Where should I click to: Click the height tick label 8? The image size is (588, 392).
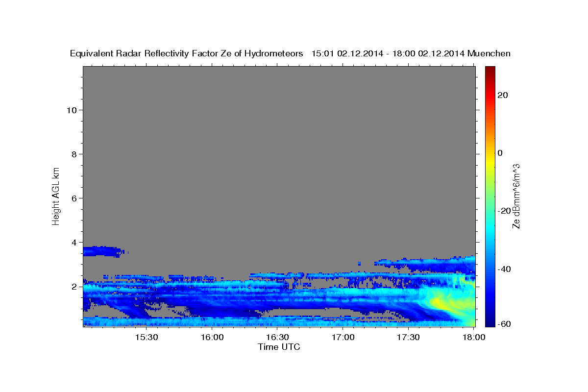coord(74,154)
